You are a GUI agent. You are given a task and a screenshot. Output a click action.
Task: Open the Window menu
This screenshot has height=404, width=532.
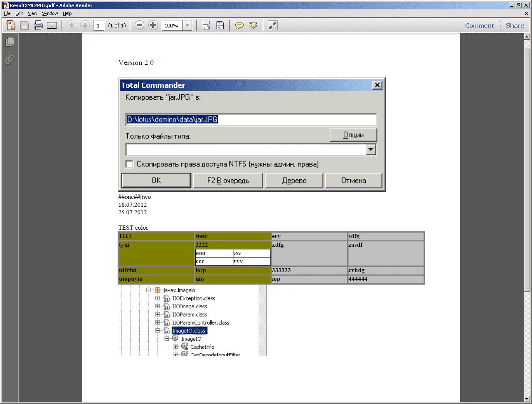pyautogui.click(x=50, y=13)
